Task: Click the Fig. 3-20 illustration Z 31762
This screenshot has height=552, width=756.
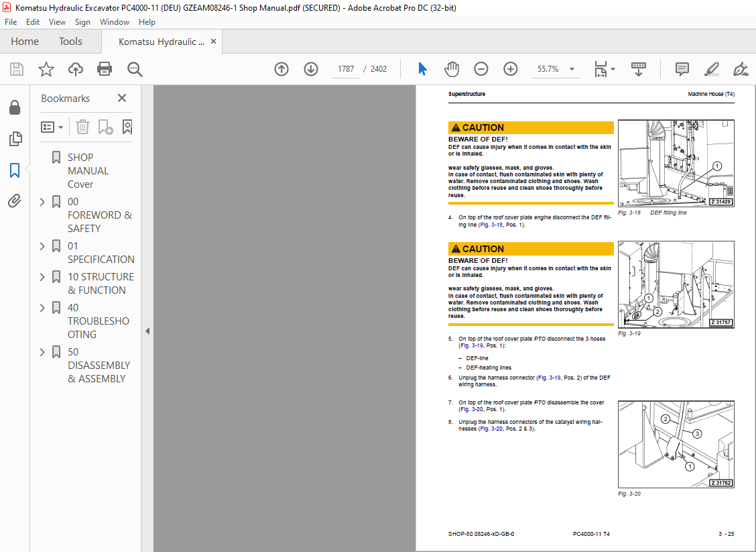Action: click(676, 445)
